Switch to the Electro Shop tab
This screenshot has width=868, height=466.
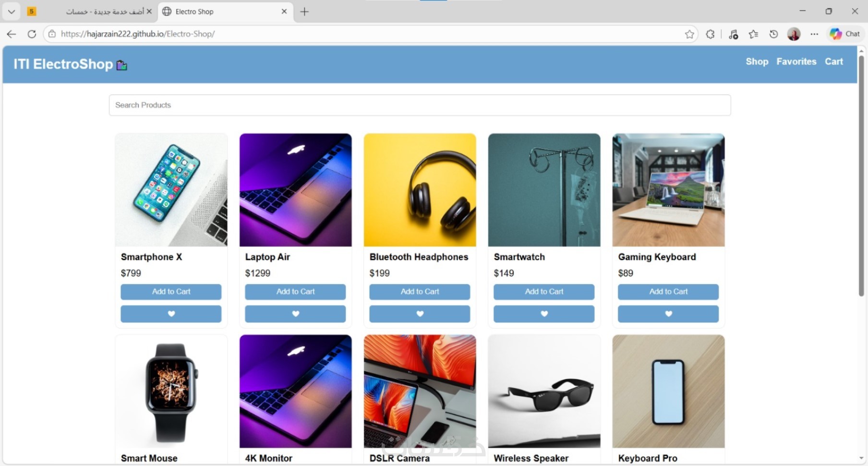click(x=225, y=12)
